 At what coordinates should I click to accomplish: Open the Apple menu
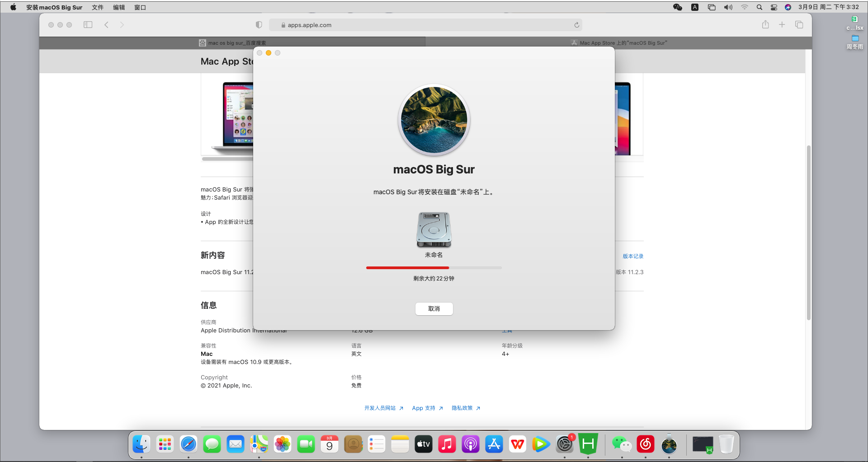pyautogui.click(x=13, y=7)
